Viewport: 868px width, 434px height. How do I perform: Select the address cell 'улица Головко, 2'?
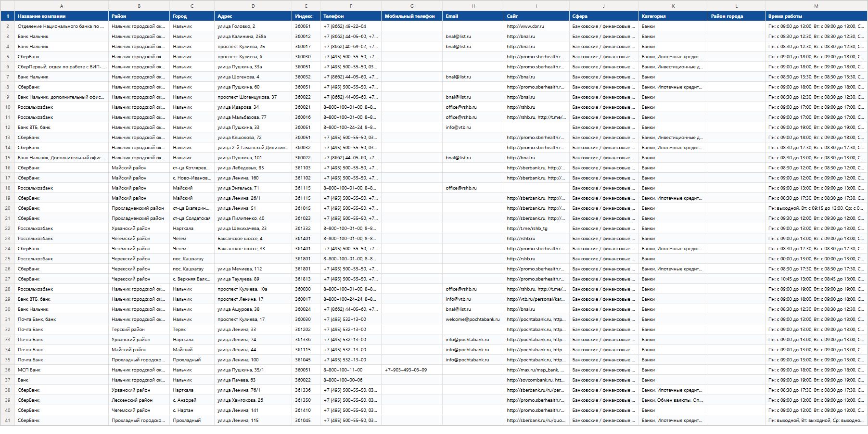point(253,26)
